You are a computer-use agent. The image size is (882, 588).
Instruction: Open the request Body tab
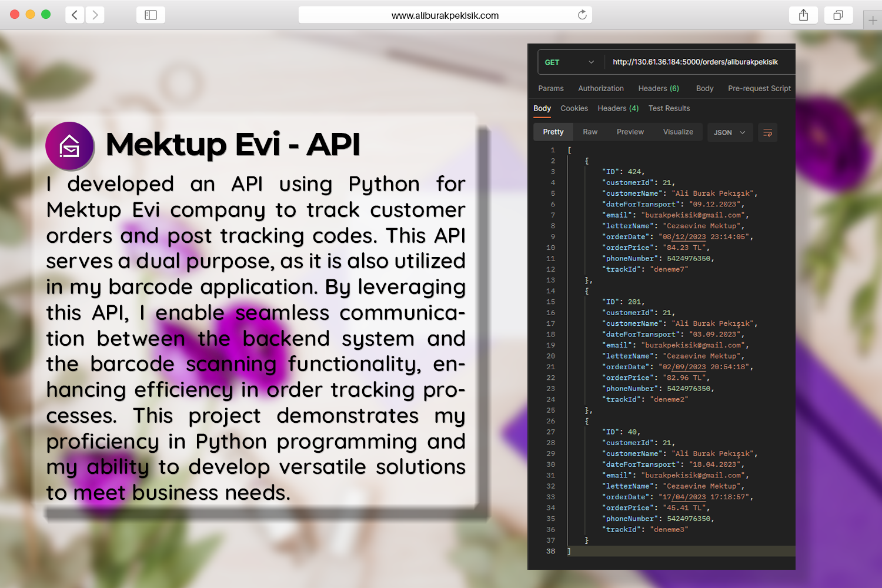coord(704,88)
